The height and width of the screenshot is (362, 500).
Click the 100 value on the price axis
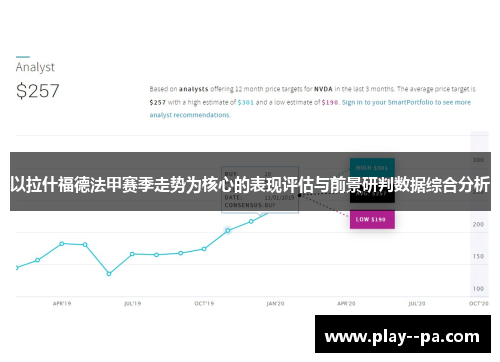[x=478, y=289]
